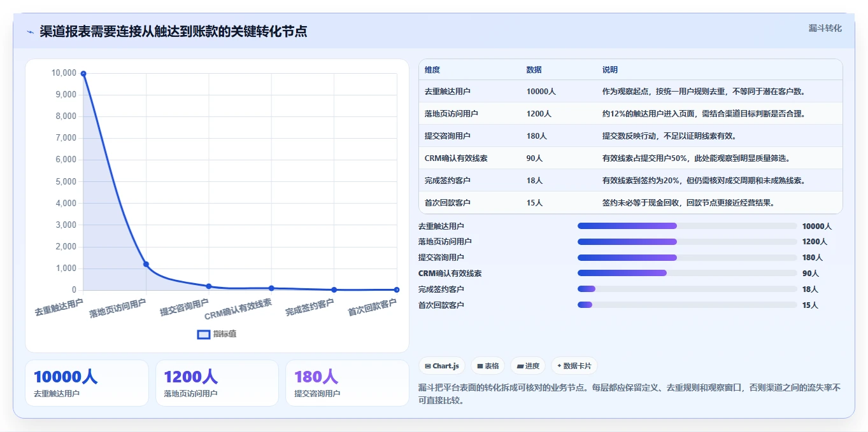This screenshot has width=868, height=432.
Task: Toggle the 指标值 chart legend item
Action: (217, 334)
